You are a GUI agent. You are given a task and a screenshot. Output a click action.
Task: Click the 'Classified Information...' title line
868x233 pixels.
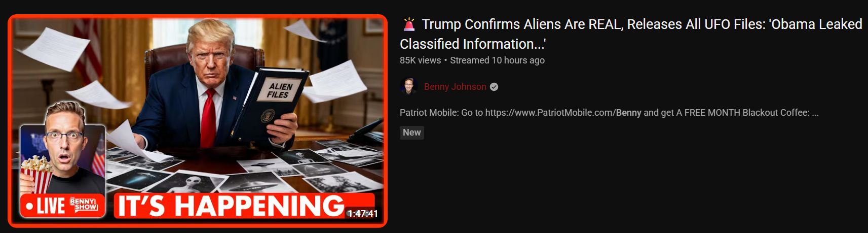473,44
